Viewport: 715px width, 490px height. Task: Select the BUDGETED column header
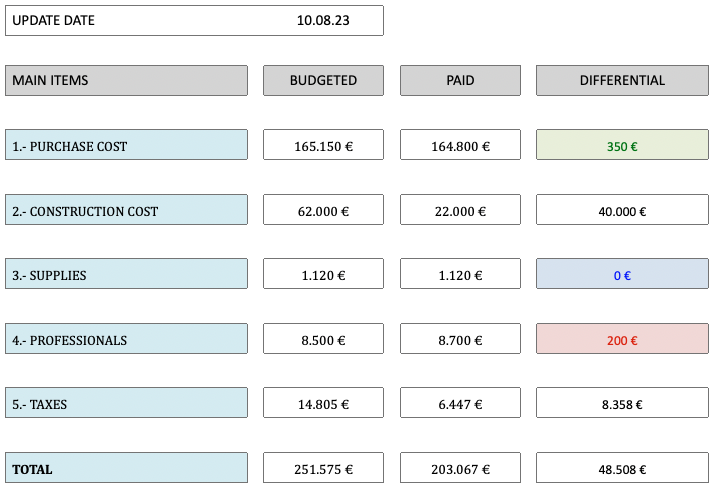coord(323,81)
